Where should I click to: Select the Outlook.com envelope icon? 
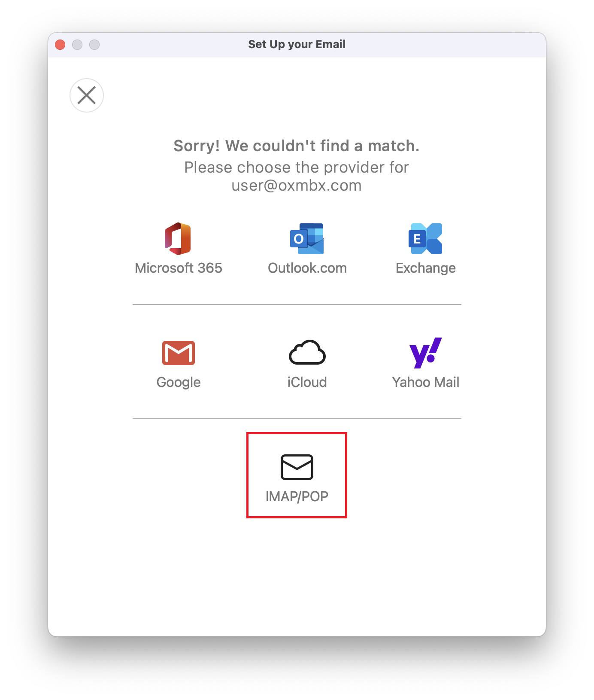[x=307, y=239]
